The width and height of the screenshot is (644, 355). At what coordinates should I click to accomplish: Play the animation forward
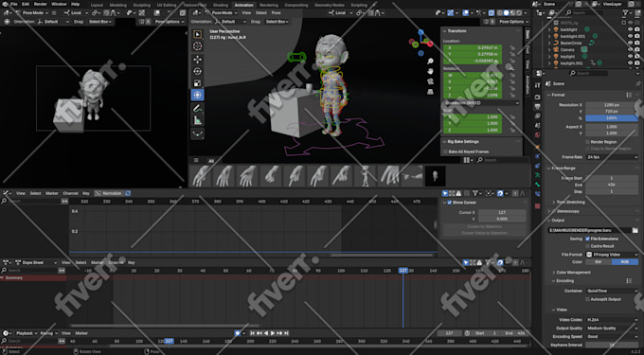273,333
